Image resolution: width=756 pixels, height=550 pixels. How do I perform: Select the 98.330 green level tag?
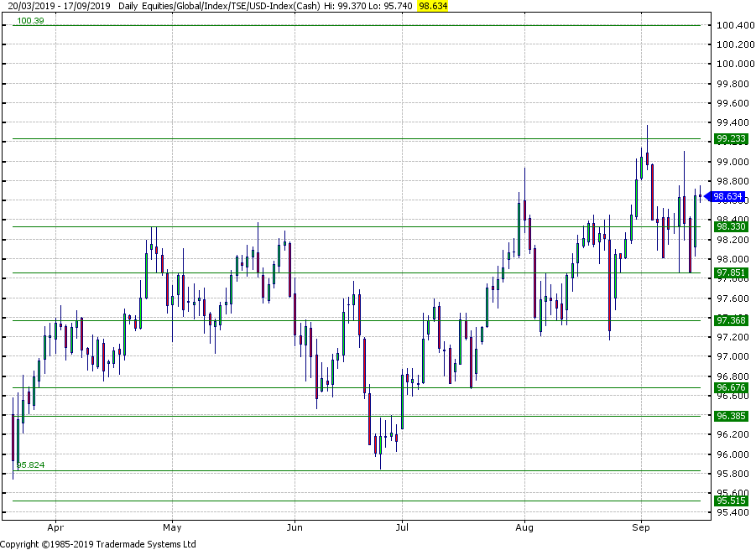(731, 227)
